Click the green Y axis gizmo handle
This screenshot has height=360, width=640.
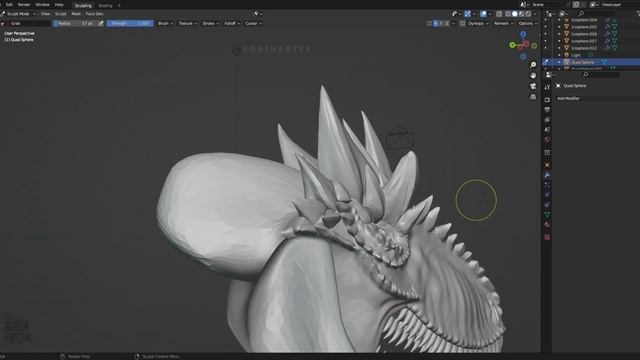(x=512, y=45)
